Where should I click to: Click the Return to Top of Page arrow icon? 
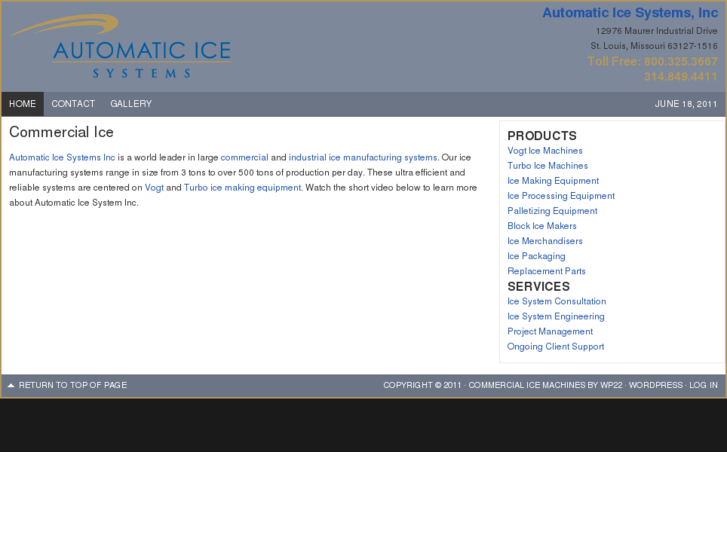[x=11, y=385]
